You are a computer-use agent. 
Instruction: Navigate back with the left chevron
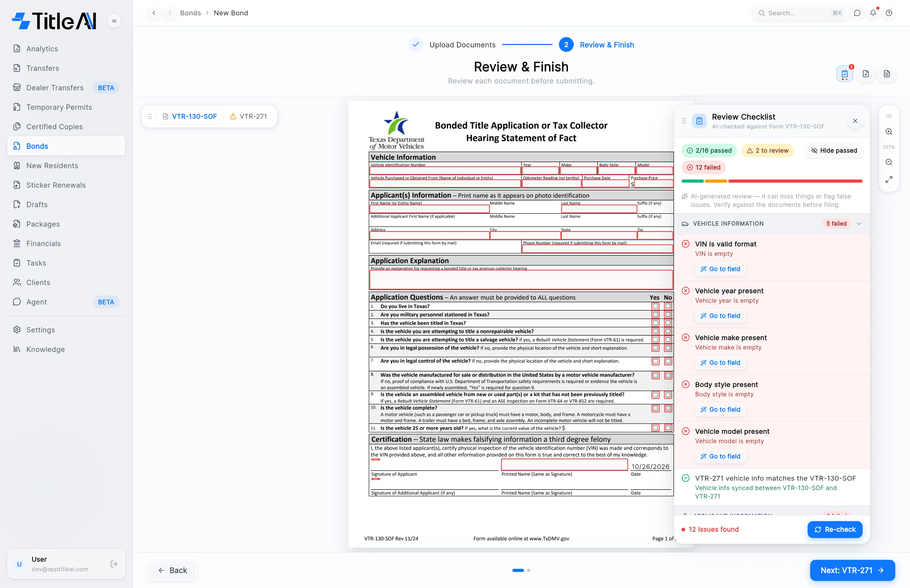click(154, 13)
